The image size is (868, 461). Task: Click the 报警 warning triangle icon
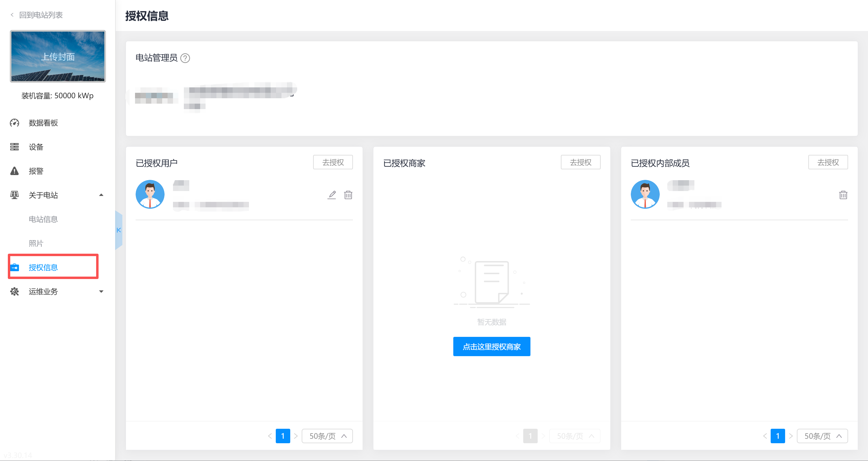pos(14,171)
